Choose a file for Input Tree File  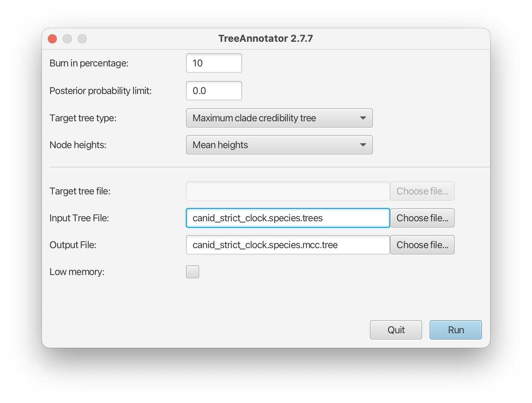[x=422, y=218]
